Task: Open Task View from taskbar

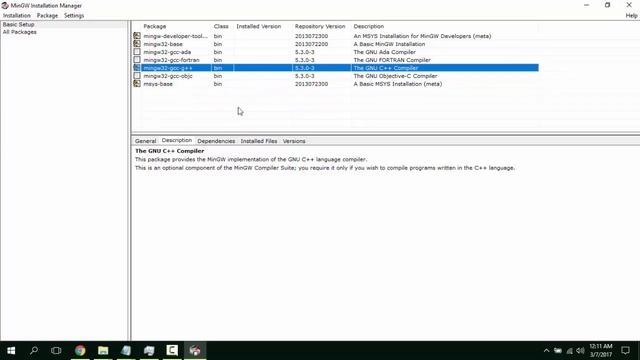Action: (x=56, y=350)
